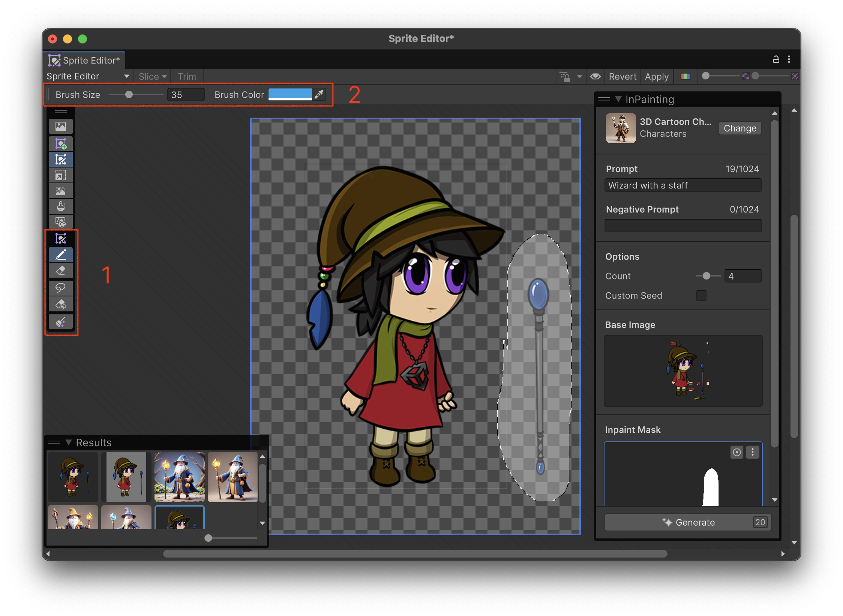Pick a color with the Brush Color eyedropper

(x=319, y=94)
